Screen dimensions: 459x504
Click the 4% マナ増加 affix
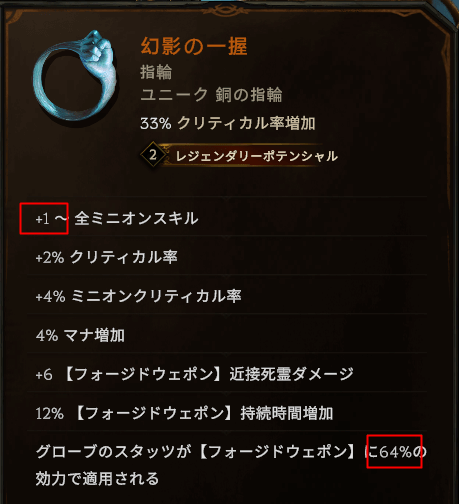pyautogui.click(x=80, y=335)
